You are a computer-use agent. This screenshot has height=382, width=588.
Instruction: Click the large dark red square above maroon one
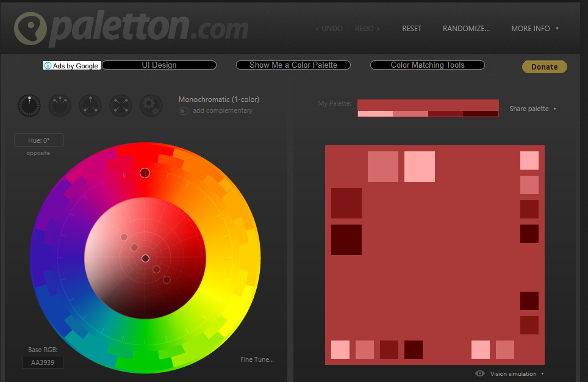346,203
